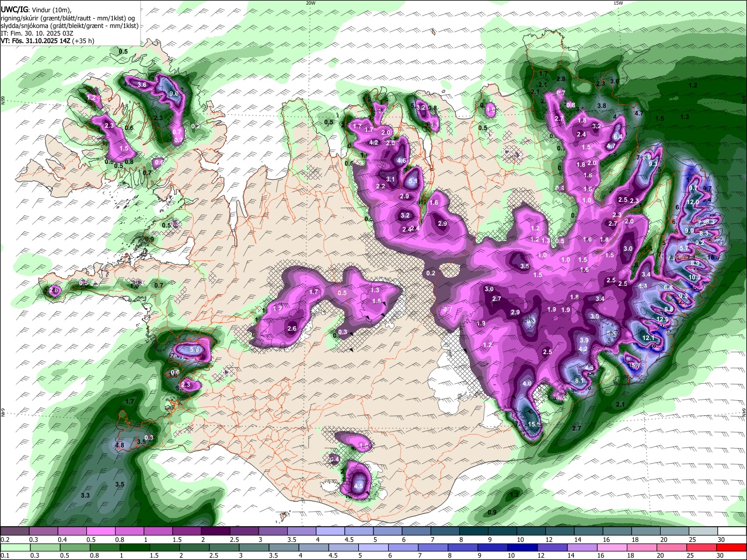Screen dimensions: 747x560
Task: Pick the snow legend swatch starting at 4
Action: pos(330,531)
